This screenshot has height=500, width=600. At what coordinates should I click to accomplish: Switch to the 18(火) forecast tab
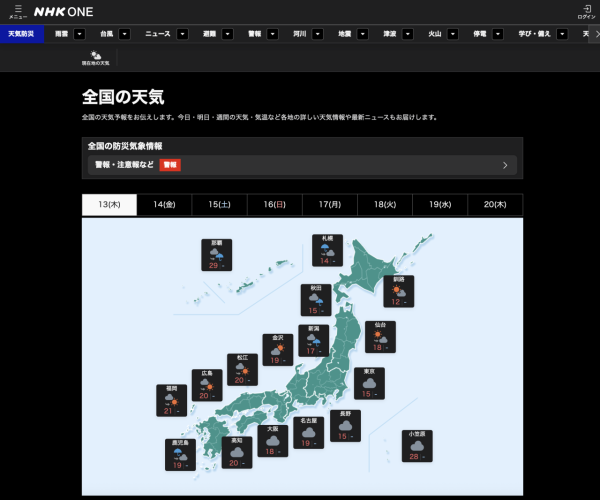[385, 205]
